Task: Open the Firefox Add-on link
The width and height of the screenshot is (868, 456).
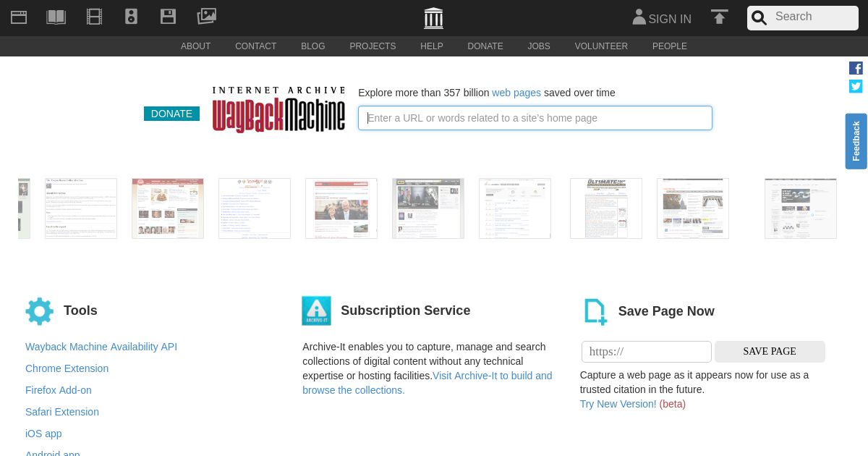Action: point(59,390)
